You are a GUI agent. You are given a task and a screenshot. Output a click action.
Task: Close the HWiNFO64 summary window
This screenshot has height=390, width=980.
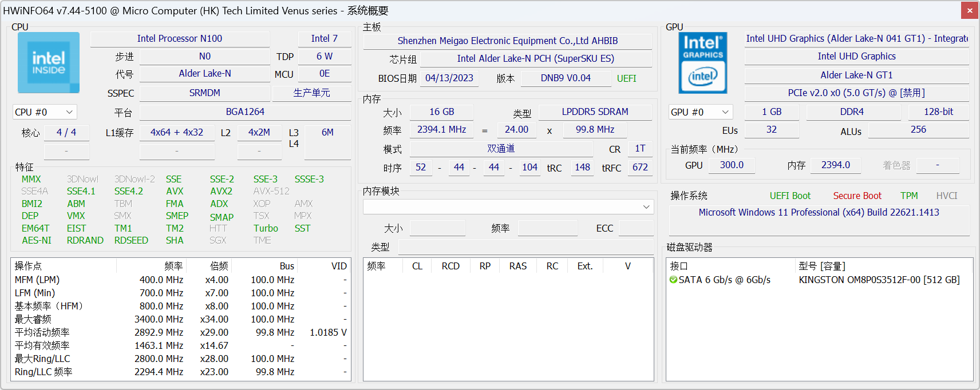click(x=970, y=10)
